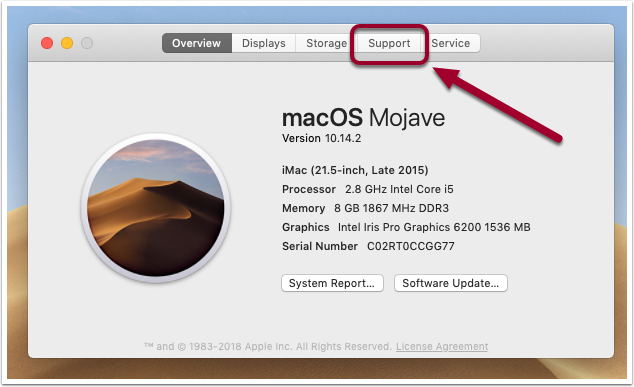The height and width of the screenshot is (387, 634).
Task: Click the iMac (21.5-inch, Late 2015) model line
Action: point(355,170)
